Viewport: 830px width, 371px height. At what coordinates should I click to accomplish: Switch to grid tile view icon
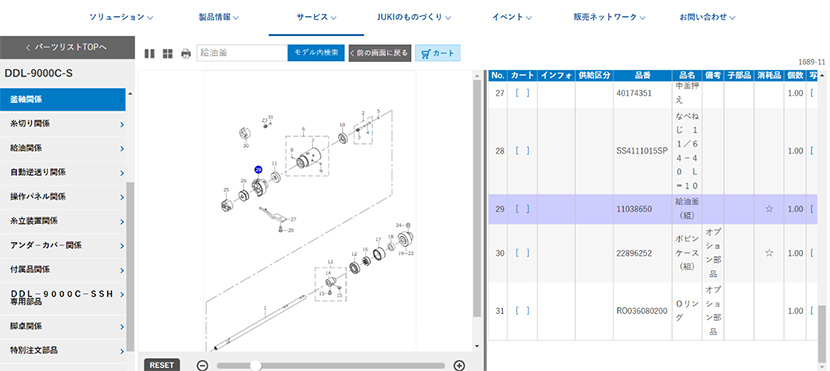pyautogui.click(x=167, y=53)
